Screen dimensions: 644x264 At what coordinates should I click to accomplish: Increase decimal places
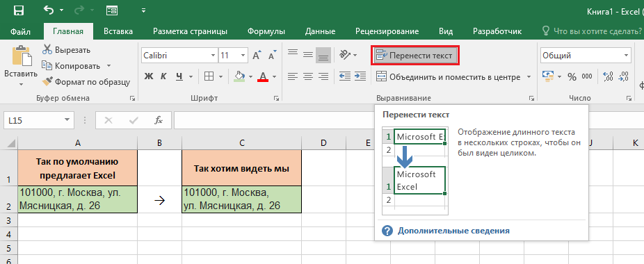(x=609, y=76)
